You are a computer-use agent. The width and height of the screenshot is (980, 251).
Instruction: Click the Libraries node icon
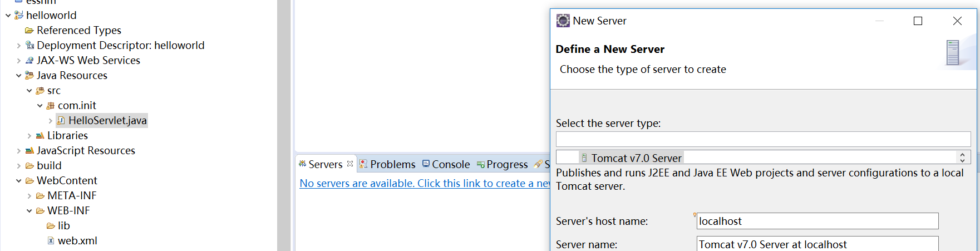point(40,135)
